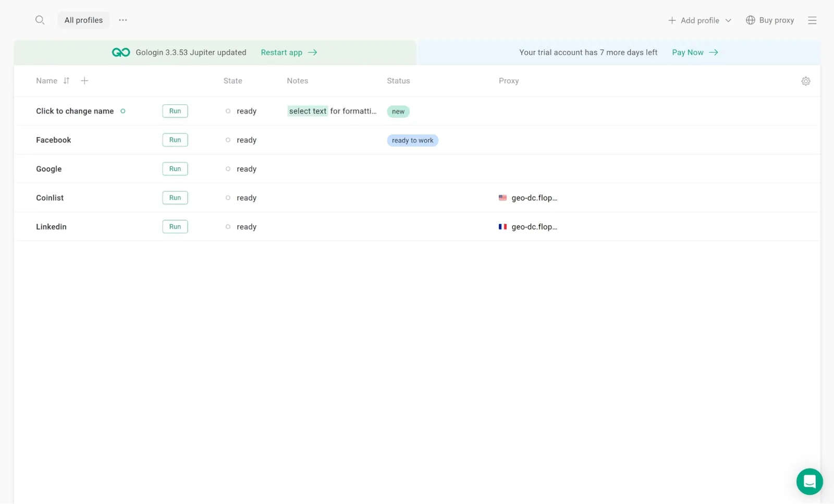This screenshot has height=504, width=834.
Task: Open table settings gear icon
Action: click(806, 81)
